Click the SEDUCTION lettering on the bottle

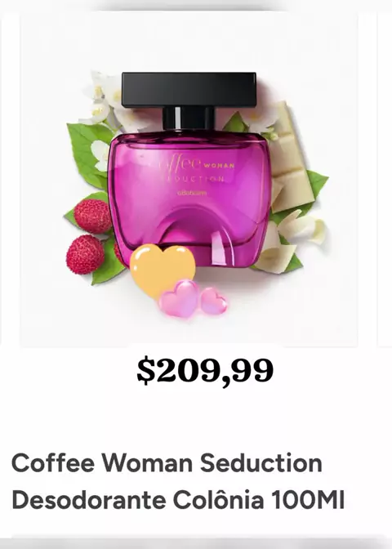194,179
